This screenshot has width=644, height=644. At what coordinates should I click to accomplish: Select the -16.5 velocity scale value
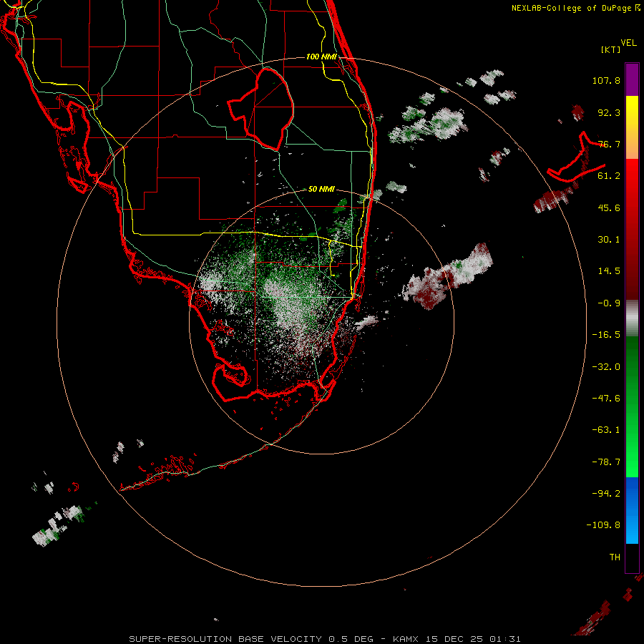(606, 335)
